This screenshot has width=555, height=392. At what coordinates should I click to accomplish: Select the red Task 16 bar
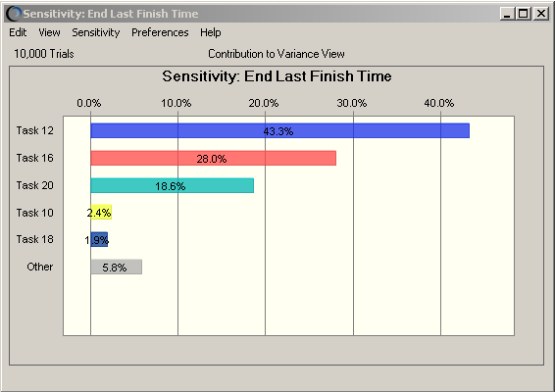[214, 158]
